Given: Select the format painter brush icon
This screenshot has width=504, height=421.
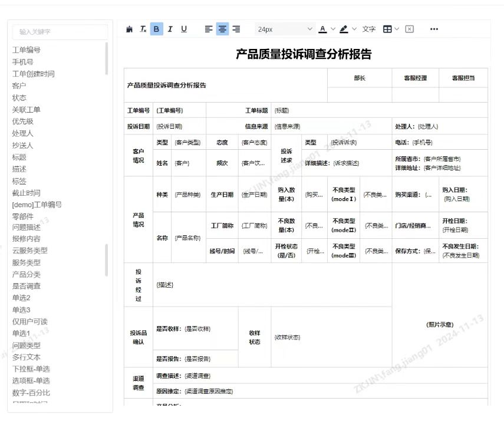Looking at the screenshot, I should (x=129, y=28).
